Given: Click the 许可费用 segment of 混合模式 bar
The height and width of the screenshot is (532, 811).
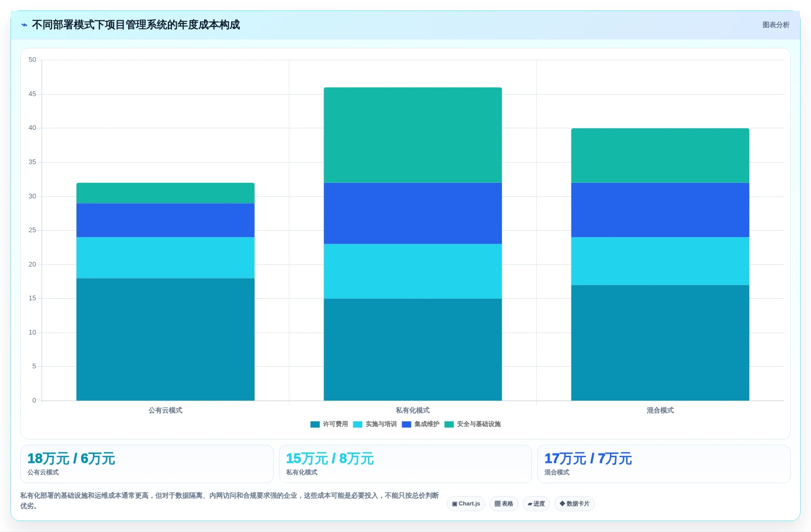Looking at the screenshot, I should point(660,343).
